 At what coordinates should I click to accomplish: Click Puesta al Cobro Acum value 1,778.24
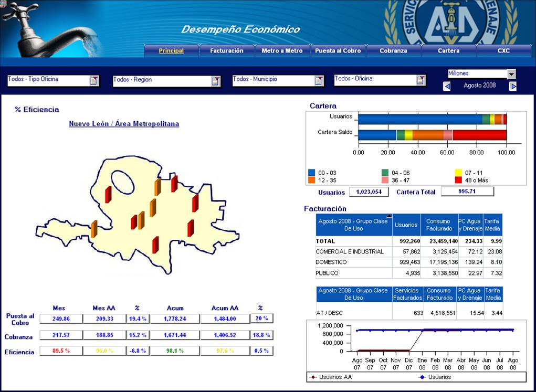click(175, 319)
